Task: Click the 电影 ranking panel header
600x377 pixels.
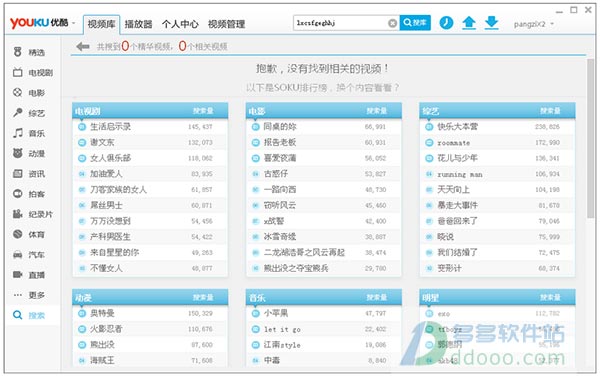Action: point(324,111)
